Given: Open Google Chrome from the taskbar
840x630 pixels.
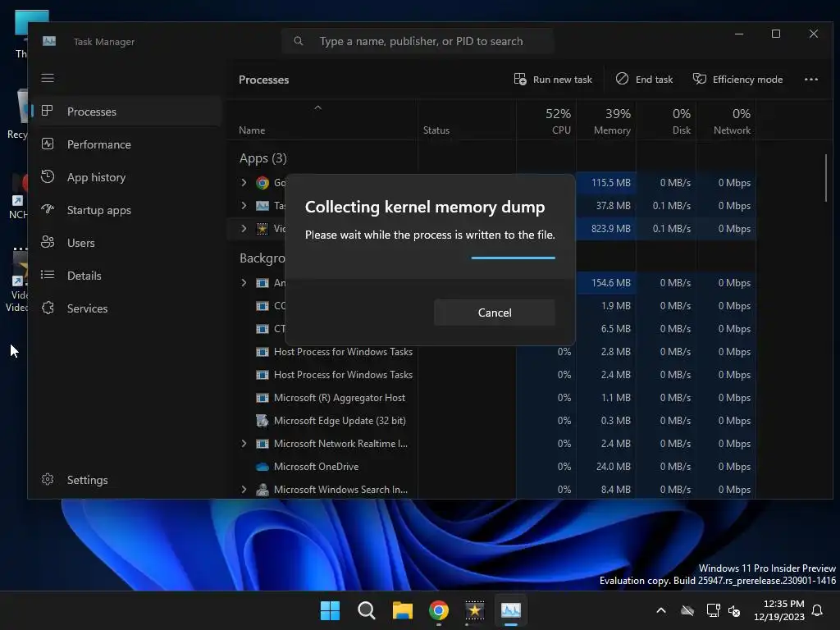Looking at the screenshot, I should pyautogui.click(x=439, y=610).
